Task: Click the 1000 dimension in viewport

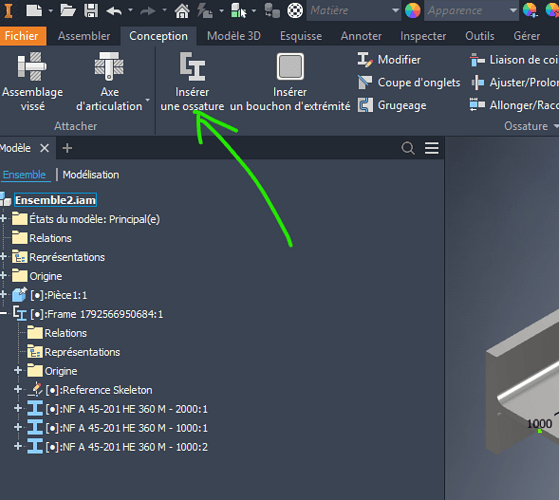Action: pos(539,423)
